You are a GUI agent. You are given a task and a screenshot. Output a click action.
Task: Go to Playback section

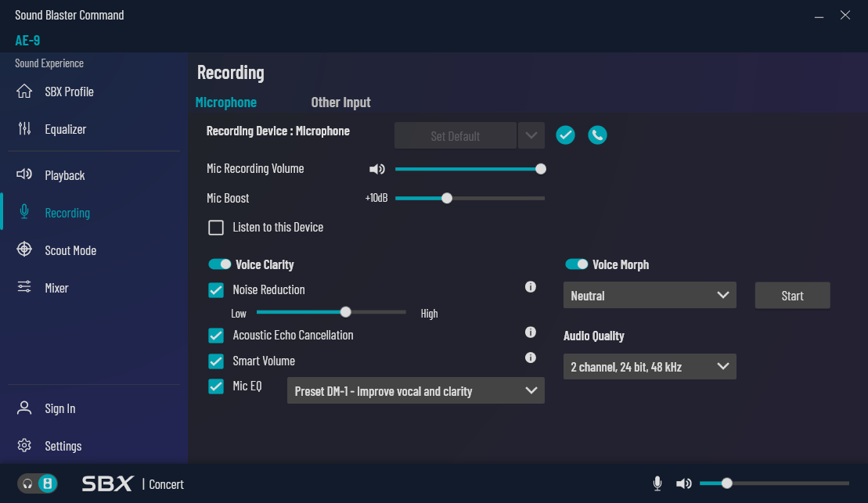(x=65, y=175)
